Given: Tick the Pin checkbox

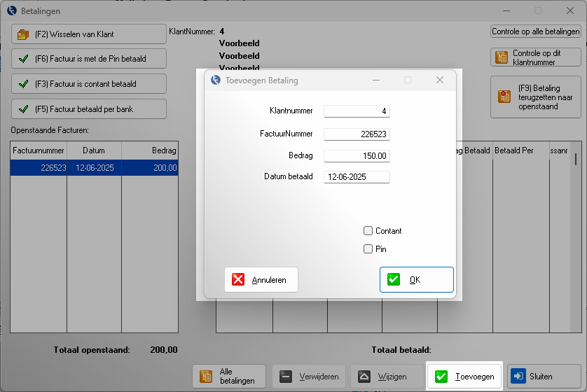Looking at the screenshot, I should point(368,248).
